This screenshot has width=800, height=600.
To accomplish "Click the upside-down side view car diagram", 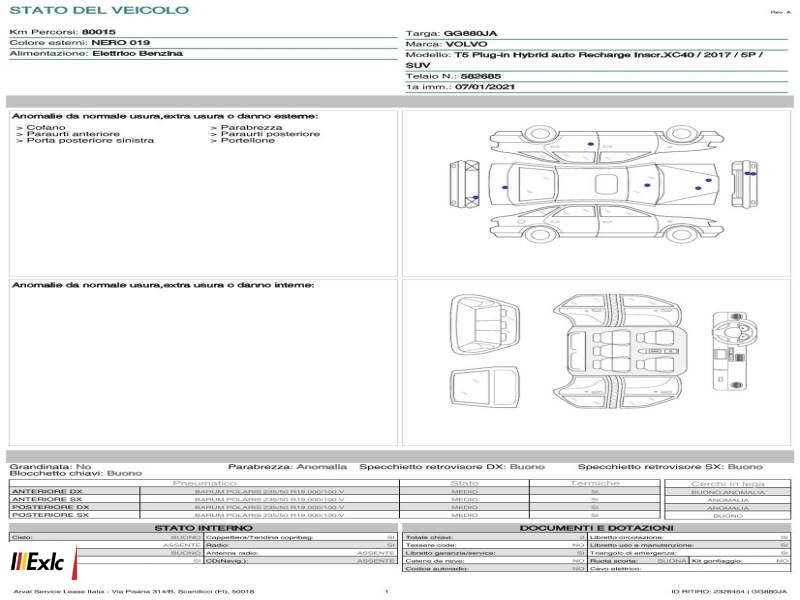I will (x=607, y=144).
